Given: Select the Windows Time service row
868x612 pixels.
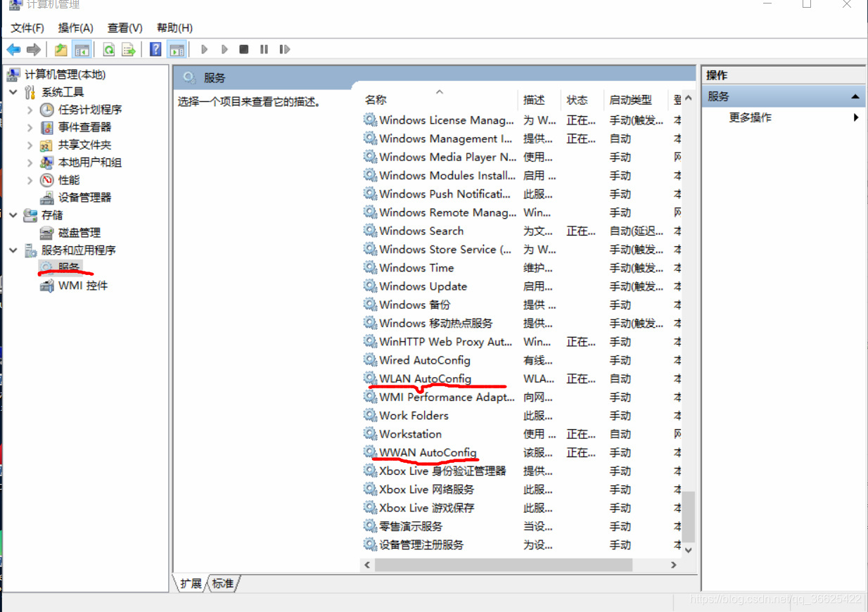Looking at the screenshot, I should coord(521,268).
